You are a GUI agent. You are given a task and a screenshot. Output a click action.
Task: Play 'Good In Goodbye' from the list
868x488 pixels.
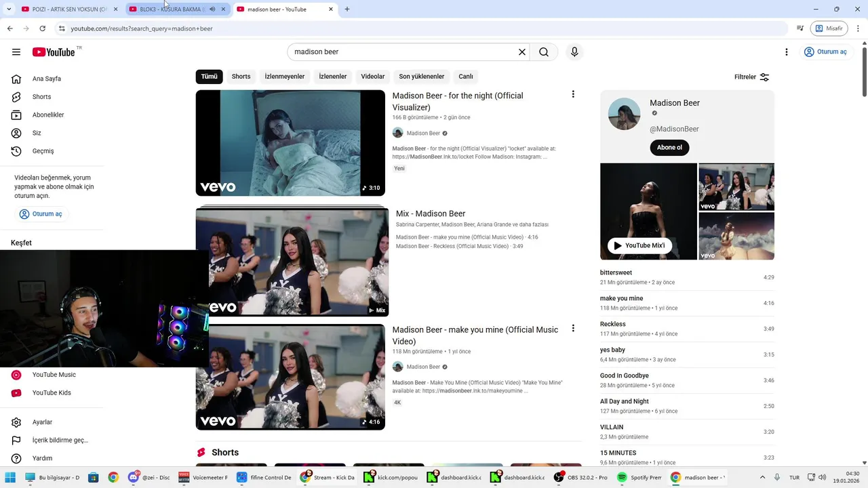pos(687,380)
